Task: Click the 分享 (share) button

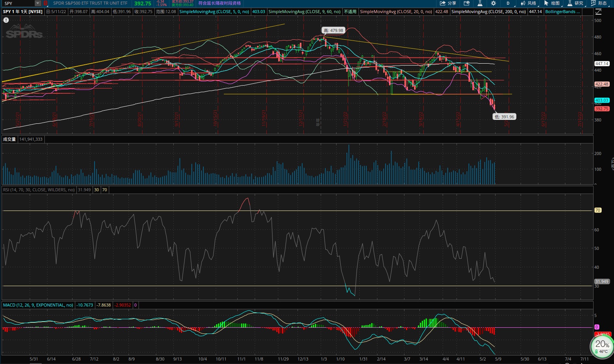Action: [448, 3]
